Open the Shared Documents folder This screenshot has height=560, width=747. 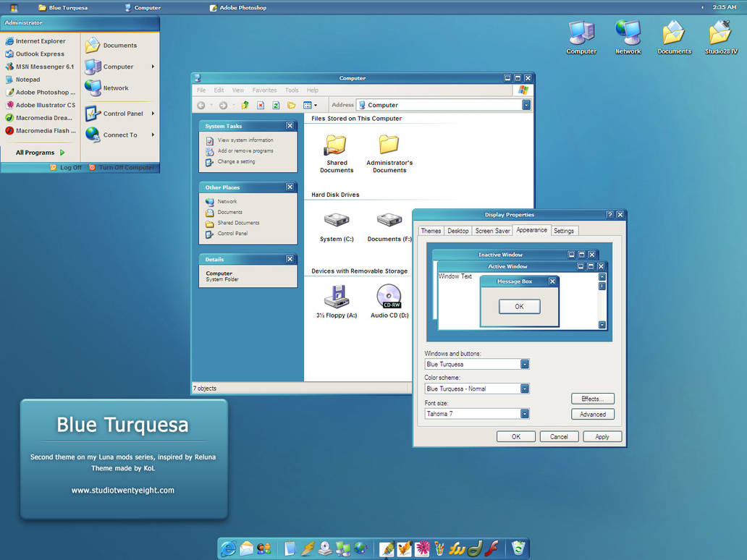coord(337,153)
